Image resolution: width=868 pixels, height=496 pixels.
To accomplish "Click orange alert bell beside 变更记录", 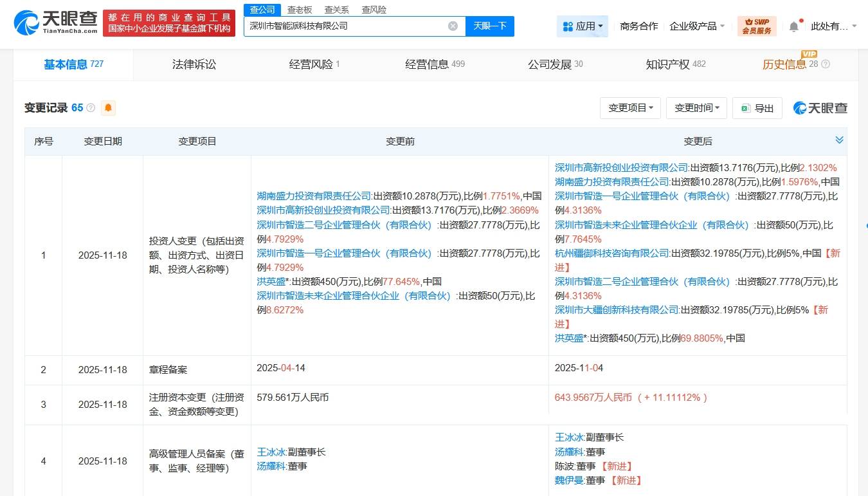I will [108, 108].
